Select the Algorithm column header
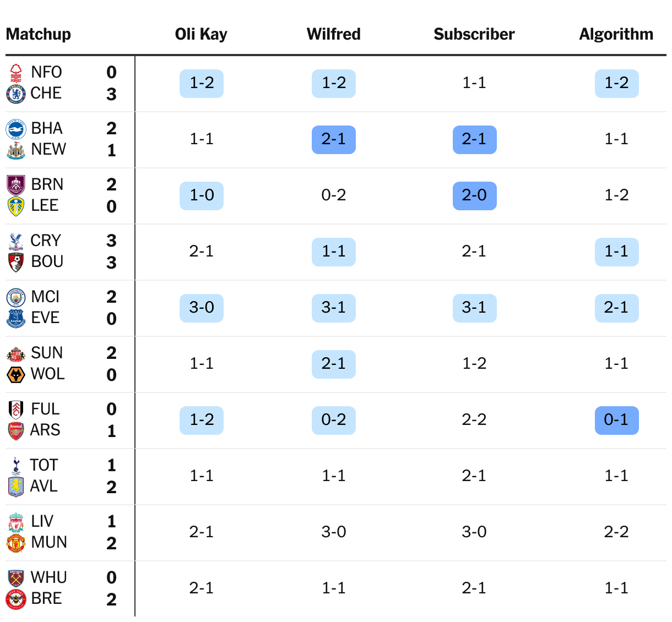Image resolution: width=672 pixels, height=622 pixels. click(616, 34)
